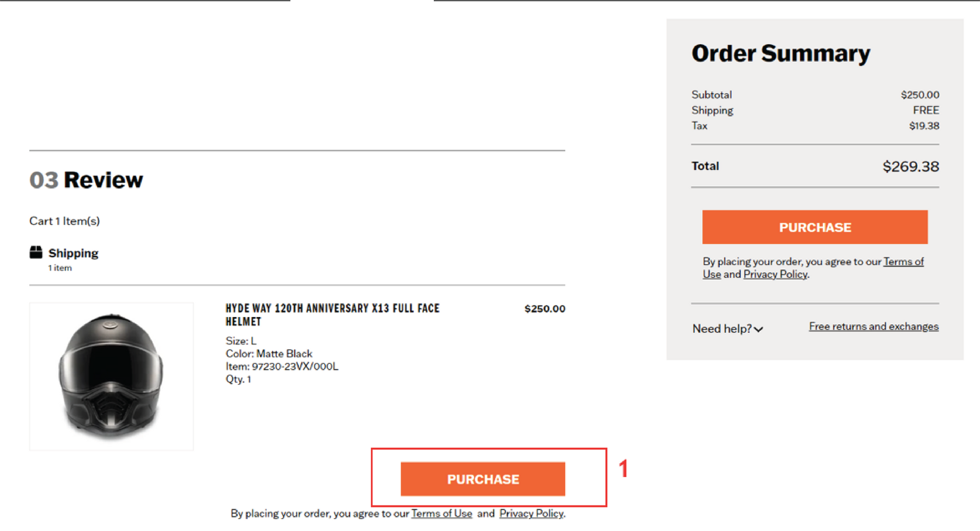
Task: Click the Order Summary heading
Action: [x=781, y=53]
